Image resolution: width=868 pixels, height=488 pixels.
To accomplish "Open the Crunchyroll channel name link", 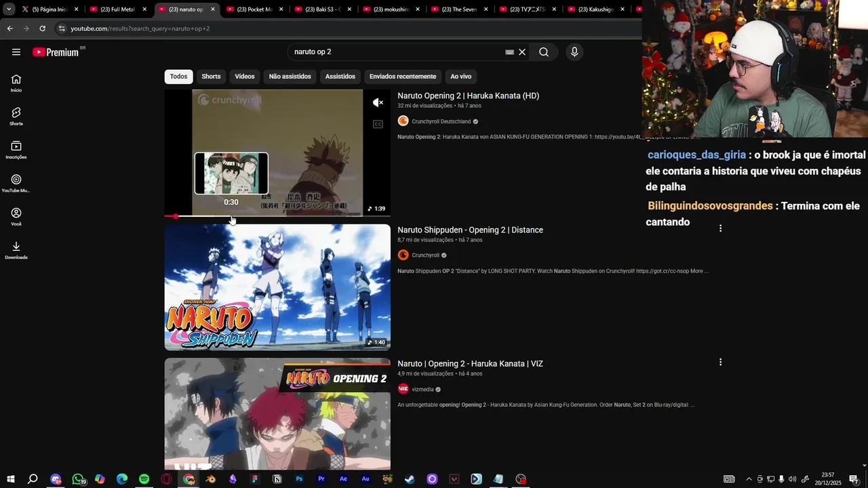I will (425, 255).
